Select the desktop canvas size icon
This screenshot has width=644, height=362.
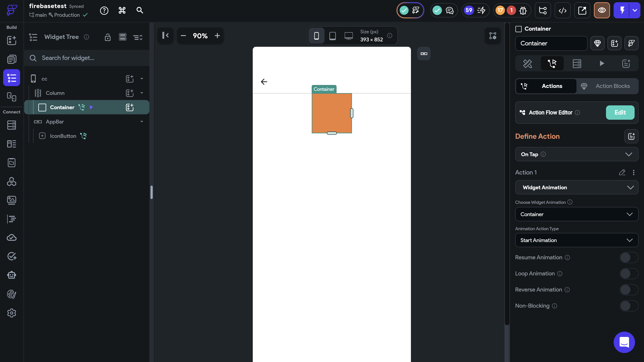coord(349,36)
